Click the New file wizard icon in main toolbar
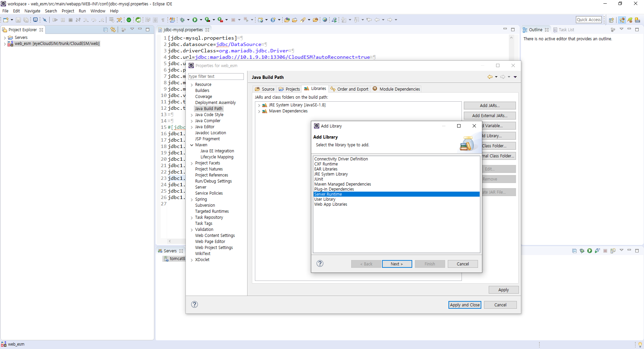 pos(6,20)
